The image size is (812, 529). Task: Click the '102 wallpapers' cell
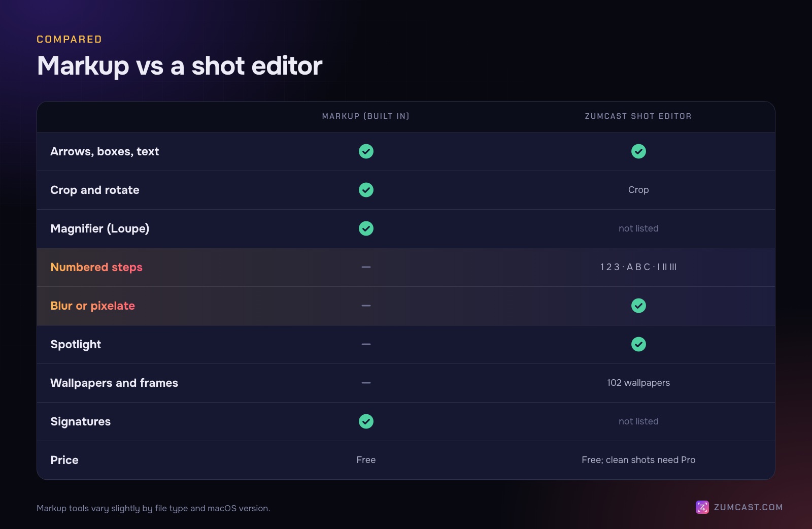(638, 383)
